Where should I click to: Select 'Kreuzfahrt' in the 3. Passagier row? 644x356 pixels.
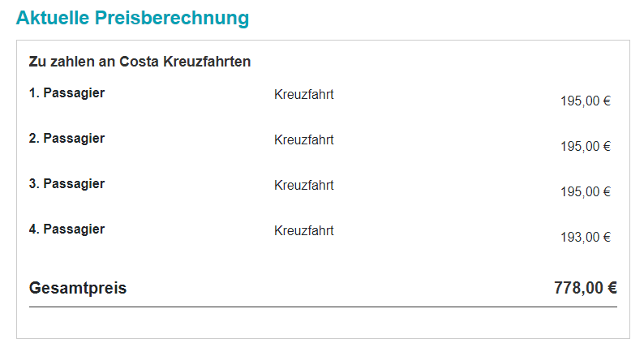pyautogui.click(x=304, y=186)
